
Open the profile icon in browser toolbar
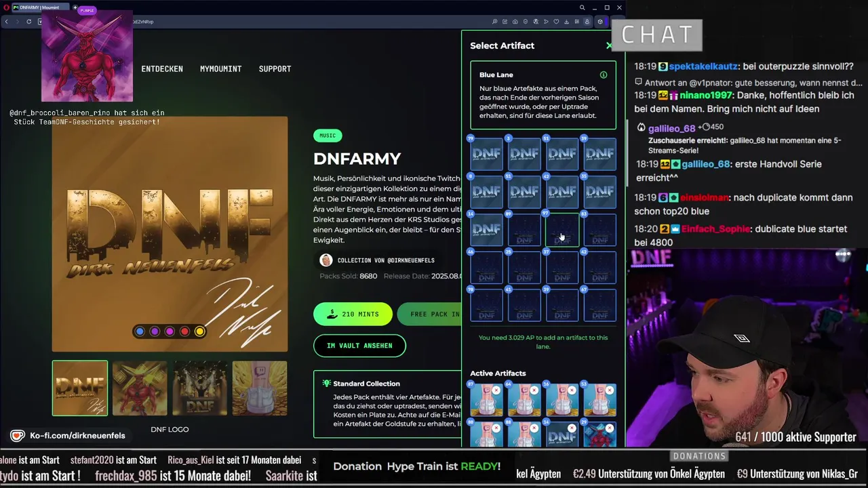[587, 22]
